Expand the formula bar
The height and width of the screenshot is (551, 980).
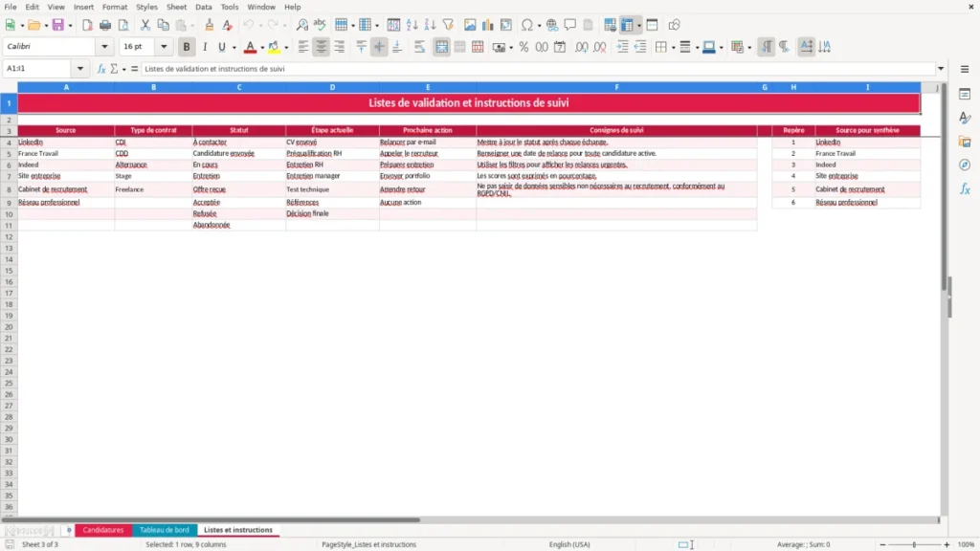941,69
